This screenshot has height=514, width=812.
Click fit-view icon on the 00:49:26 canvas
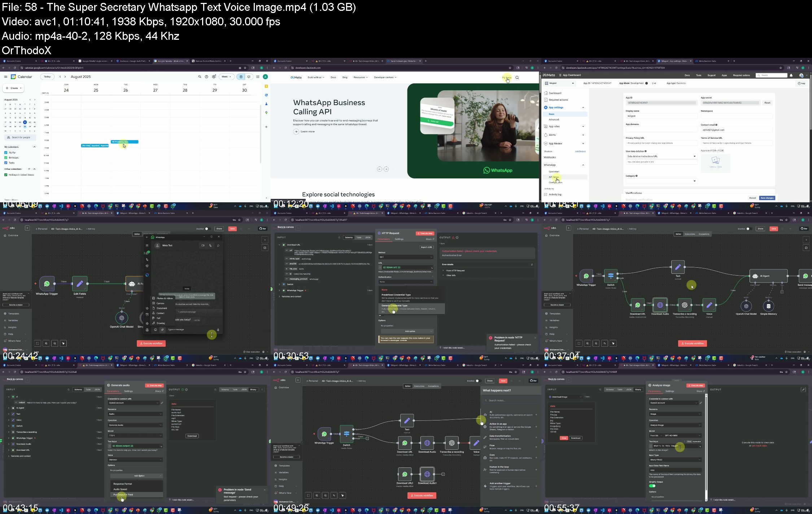(308, 495)
